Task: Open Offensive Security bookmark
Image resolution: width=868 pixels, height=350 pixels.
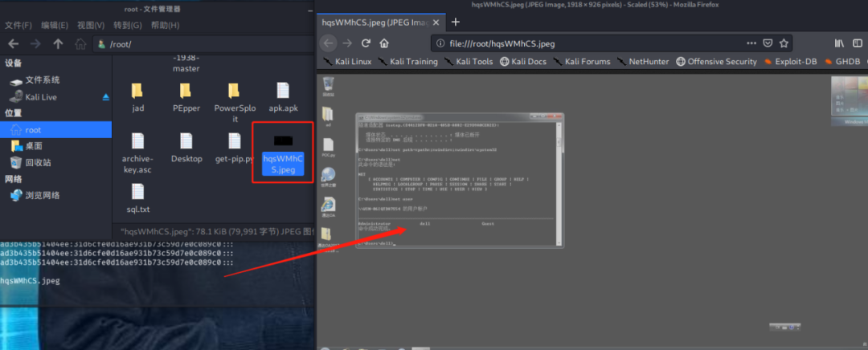Action: tap(716, 61)
